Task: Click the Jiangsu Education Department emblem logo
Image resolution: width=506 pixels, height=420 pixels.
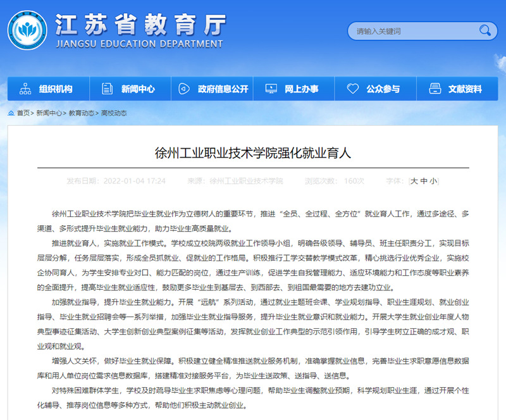Action: tap(27, 30)
